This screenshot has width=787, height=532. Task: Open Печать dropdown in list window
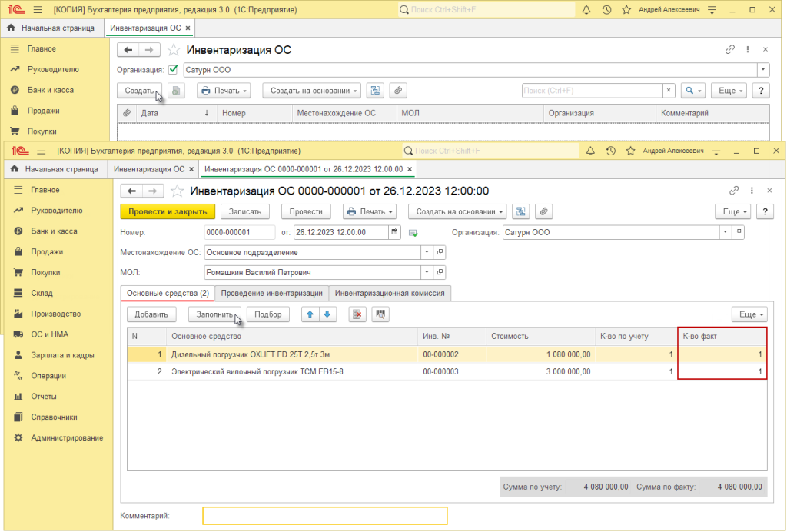click(x=224, y=91)
